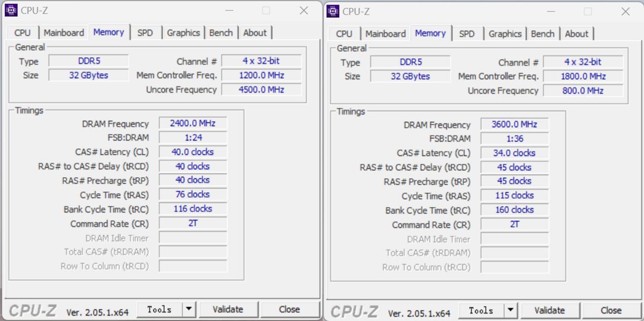Click the CPU-Z brand logo at bottom left
Viewport: 644px width, 321px height.
33,309
